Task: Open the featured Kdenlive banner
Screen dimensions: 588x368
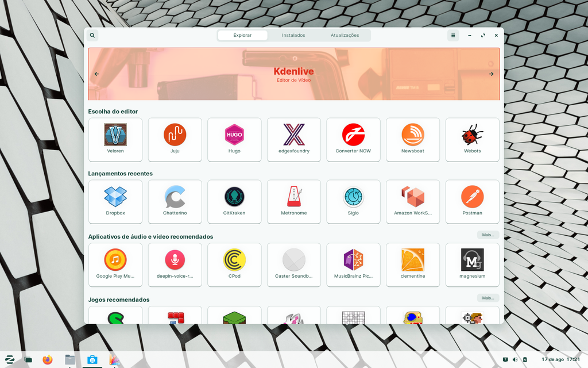Action: pyautogui.click(x=294, y=74)
